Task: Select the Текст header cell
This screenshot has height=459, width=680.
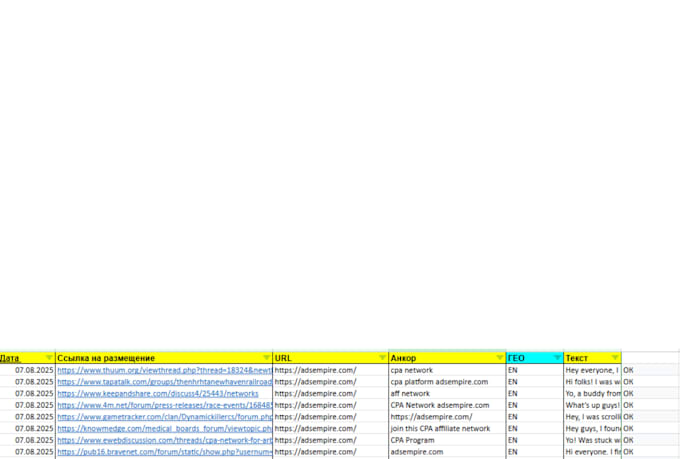Action: click(x=592, y=358)
